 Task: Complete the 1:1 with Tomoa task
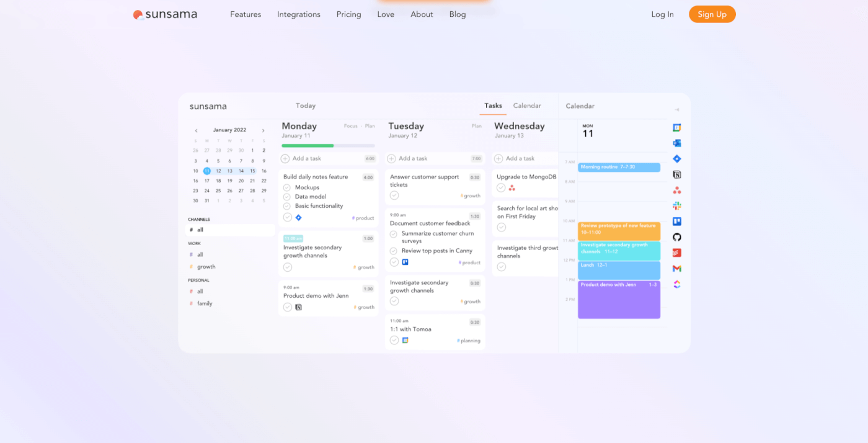[x=394, y=340]
